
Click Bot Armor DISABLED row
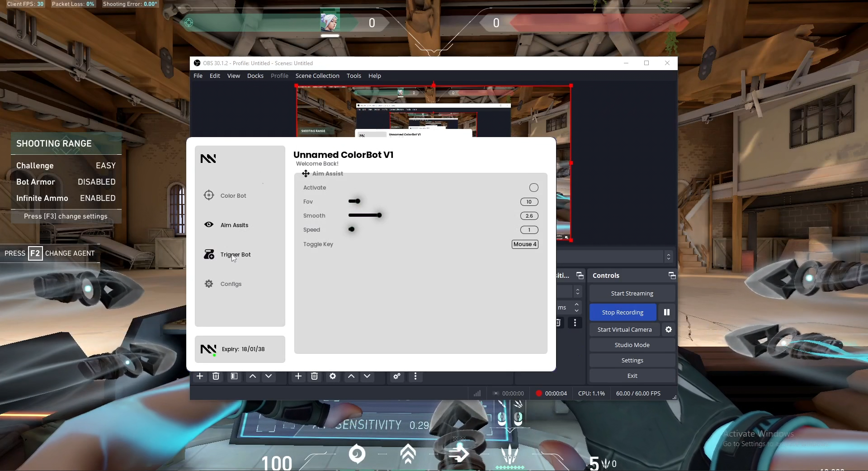click(66, 182)
